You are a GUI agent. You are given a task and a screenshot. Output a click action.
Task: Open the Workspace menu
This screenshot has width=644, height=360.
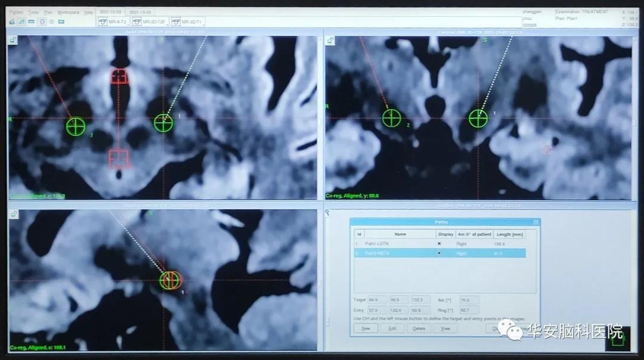68,13
